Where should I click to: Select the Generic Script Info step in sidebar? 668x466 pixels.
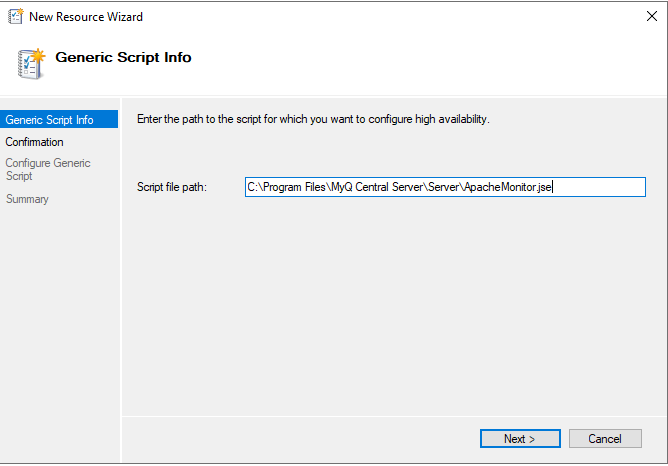tap(50, 120)
